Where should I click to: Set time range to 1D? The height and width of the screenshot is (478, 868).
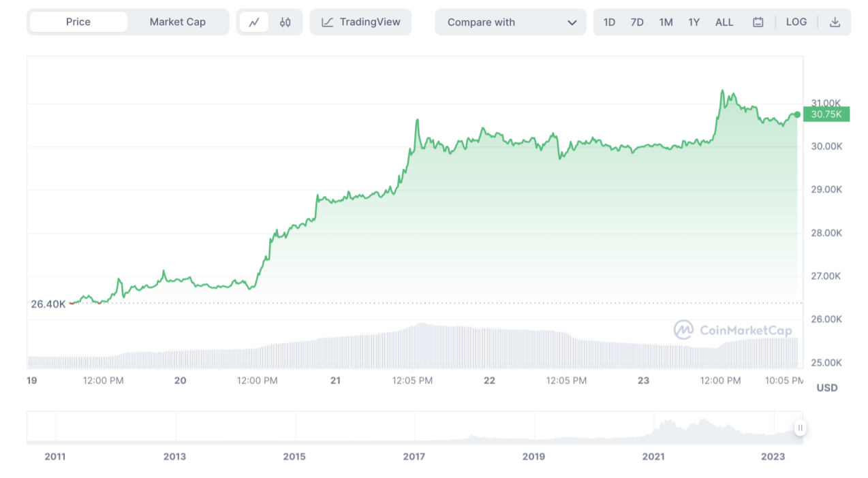(609, 22)
